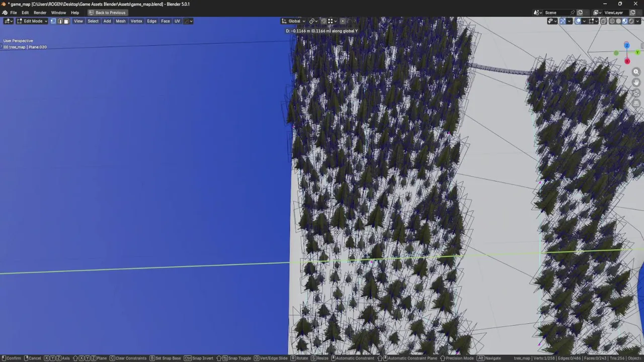This screenshot has height=362, width=644.
Task: Click the ViewLayer name field
Action: point(615,13)
